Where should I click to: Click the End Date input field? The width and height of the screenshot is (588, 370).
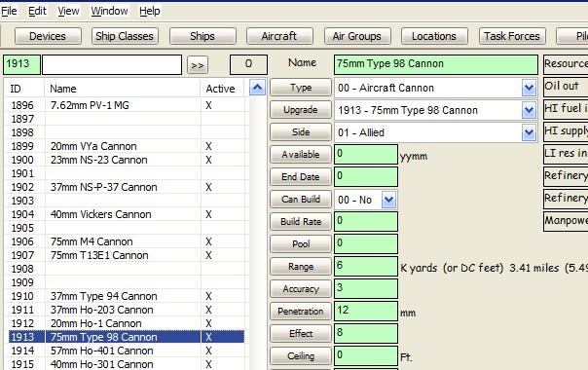pyautogui.click(x=366, y=177)
